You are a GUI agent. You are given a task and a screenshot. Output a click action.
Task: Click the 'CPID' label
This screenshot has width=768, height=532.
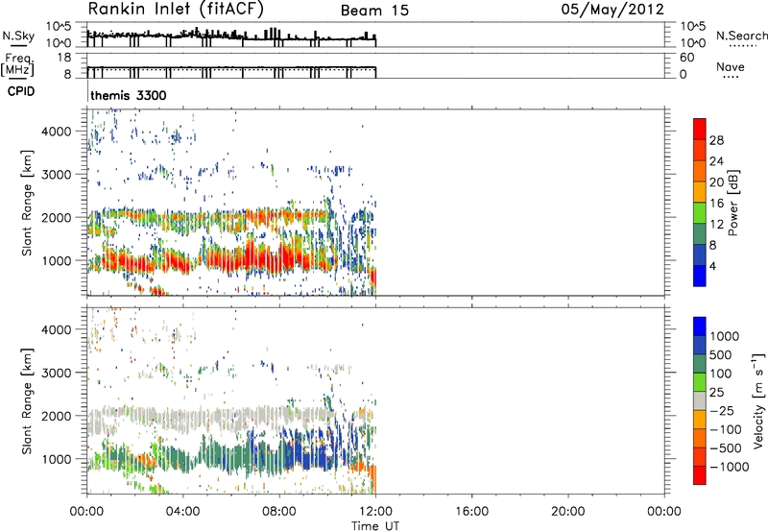coord(21,91)
